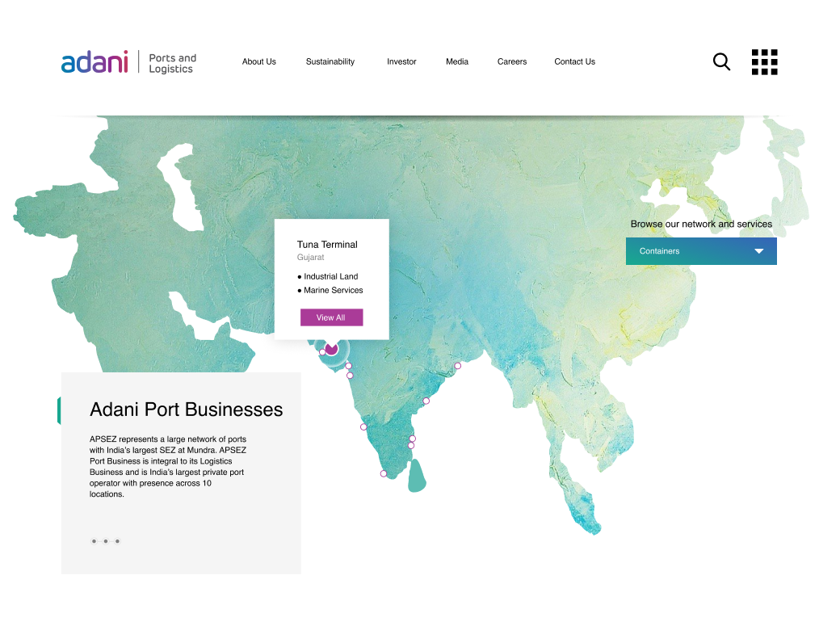Expand the Containers dropdown

point(701,251)
